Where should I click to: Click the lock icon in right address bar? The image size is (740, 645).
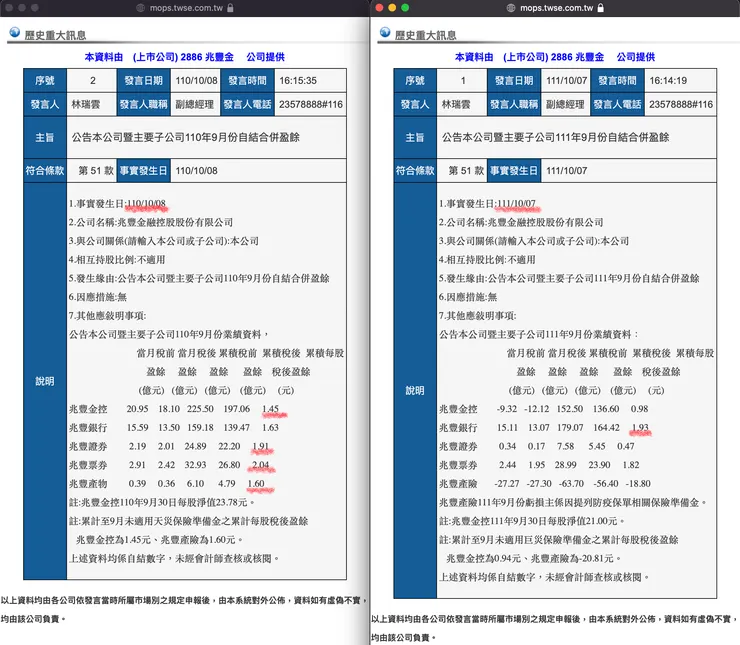tap(600, 8)
